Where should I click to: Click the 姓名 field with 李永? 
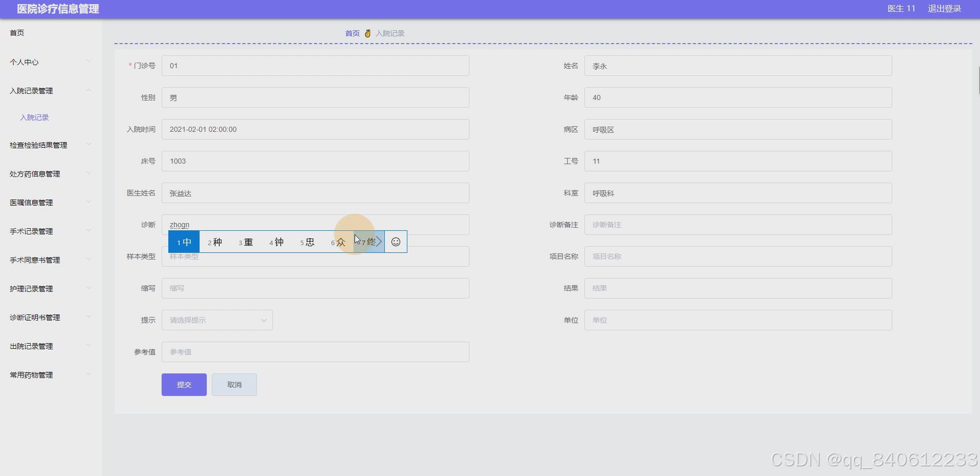738,66
